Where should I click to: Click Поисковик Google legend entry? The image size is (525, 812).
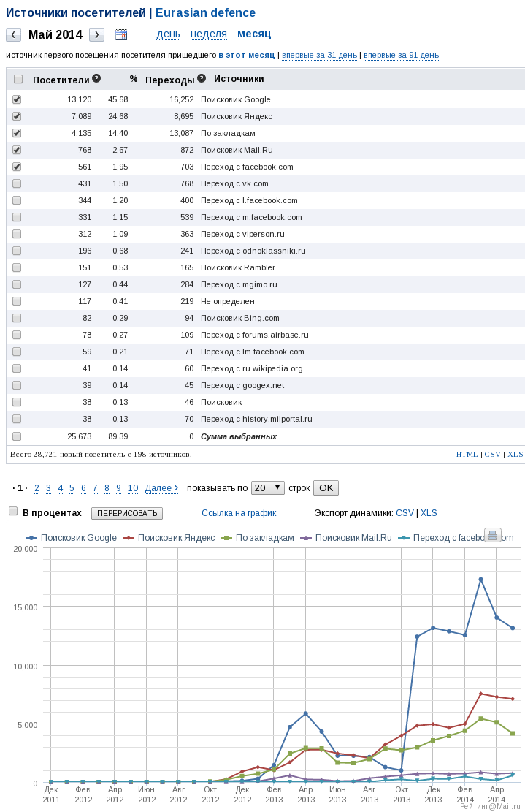coord(72,537)
